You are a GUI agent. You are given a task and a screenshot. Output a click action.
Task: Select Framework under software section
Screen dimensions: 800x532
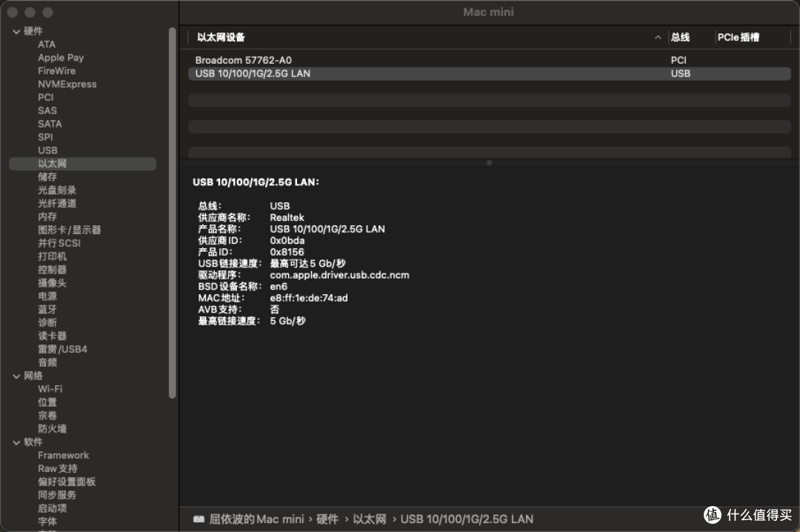63,456
